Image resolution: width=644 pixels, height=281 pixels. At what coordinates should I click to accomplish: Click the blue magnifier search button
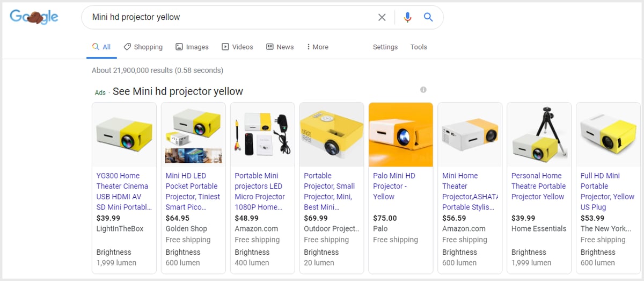pos(428,17)
